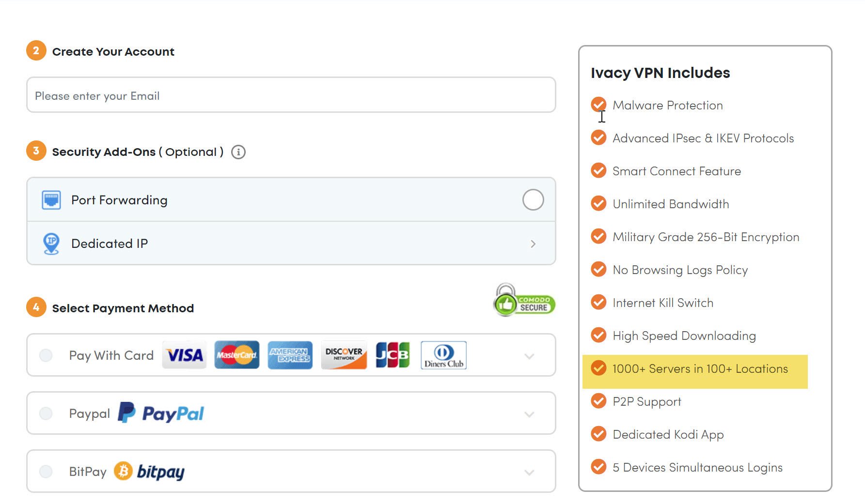The height and width of the screenshot is (504, 865).
Task: Expand the Dedicated IP option arrow
Action: pyautogui.click(x=533, y=244)
